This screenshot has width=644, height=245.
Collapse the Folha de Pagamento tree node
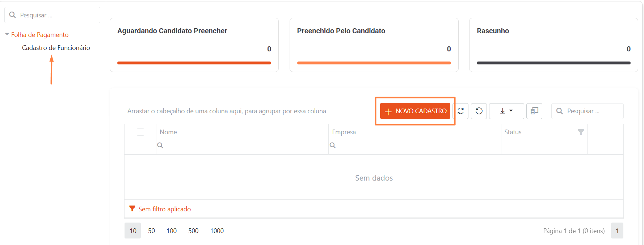pos(7,34)
